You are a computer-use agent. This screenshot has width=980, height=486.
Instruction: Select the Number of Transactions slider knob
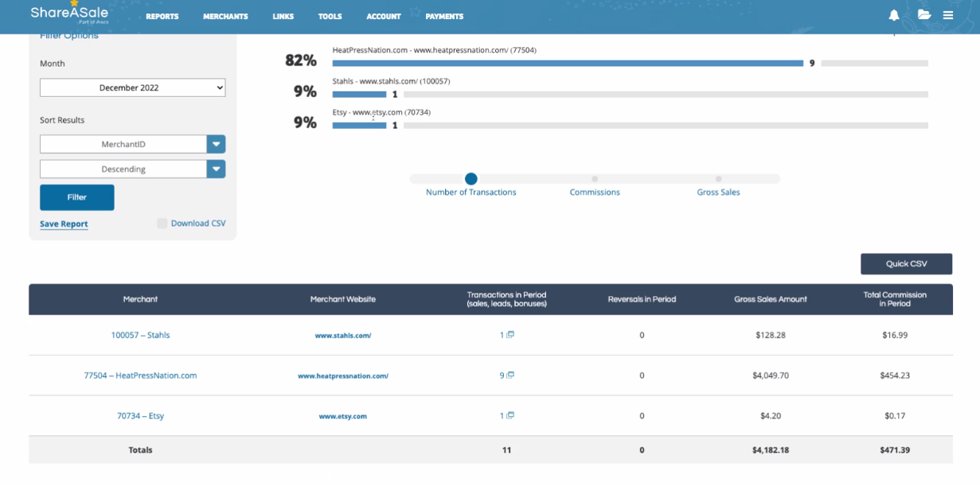(471, 179)
